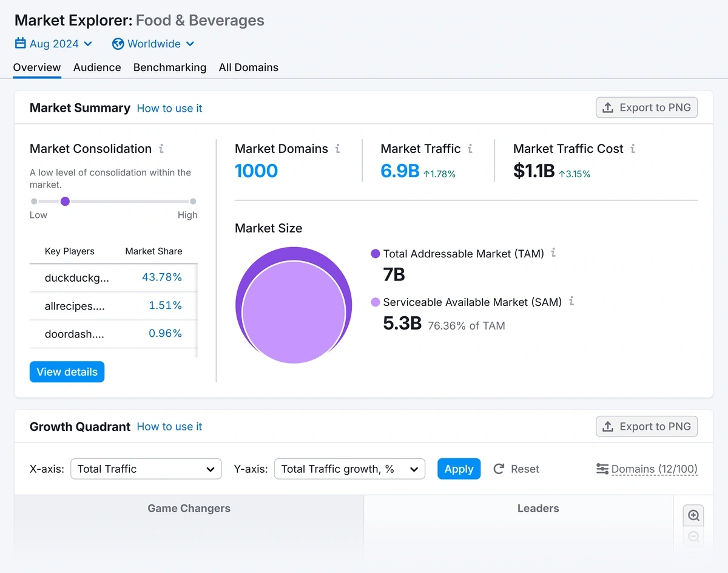Click the purple consolidation slider handle
The height and width of the screenshot is (573, 728).
pyautogui.click(x=65, y=202)
